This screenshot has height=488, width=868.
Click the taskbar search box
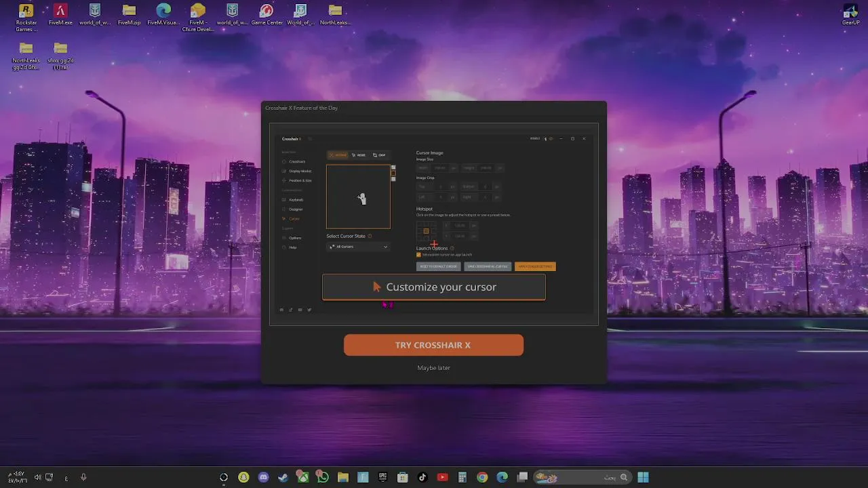tap(582, 477)
